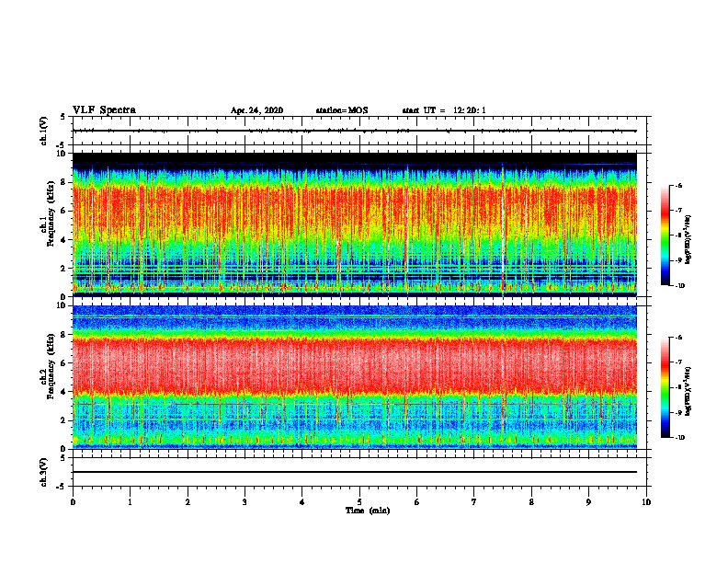This screenshot has height=563, width=728.
Task: Click the ch.2 frequency tick label "4"
Action: [x=63, y=392]
